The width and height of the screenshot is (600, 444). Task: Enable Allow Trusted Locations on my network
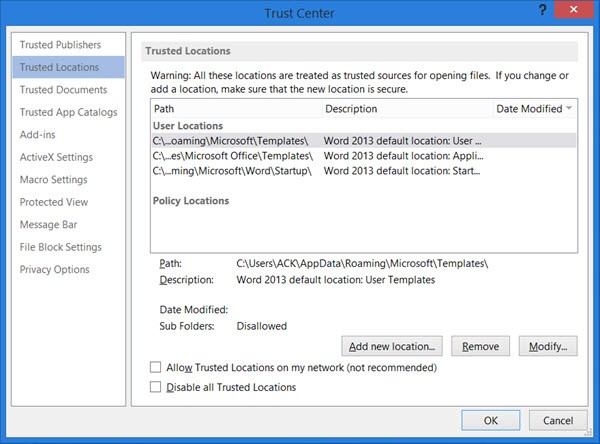(x=155, y=367)
